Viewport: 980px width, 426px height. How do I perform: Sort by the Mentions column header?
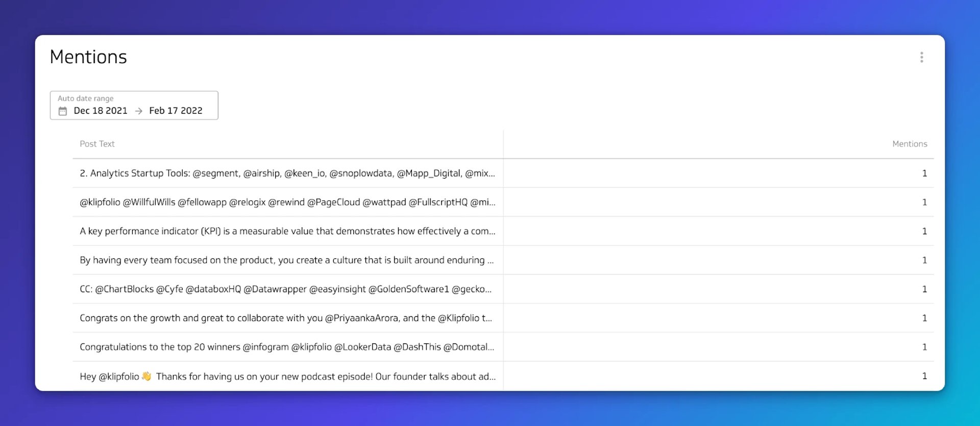(910, 144)
